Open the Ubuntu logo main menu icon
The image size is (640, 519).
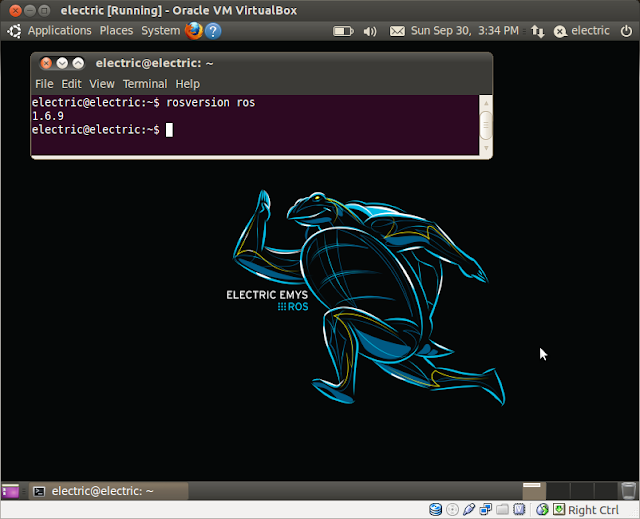pyautogui.click(x=14, y=31)
